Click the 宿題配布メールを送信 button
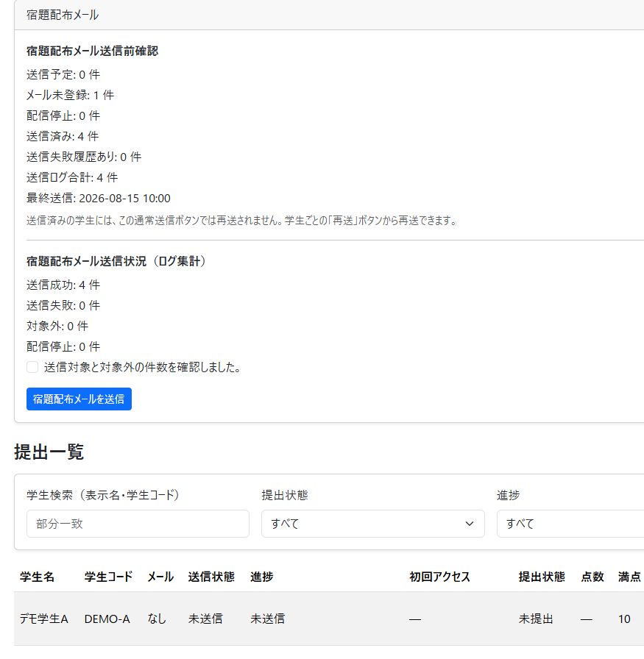Image resolution: width=644 pixels, height=659 pixels. 79,399
